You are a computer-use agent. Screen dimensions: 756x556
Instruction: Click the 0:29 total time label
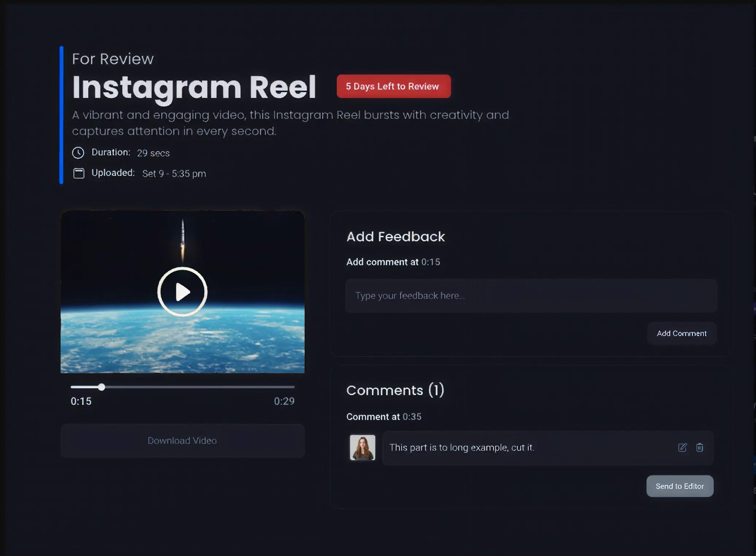284,401
